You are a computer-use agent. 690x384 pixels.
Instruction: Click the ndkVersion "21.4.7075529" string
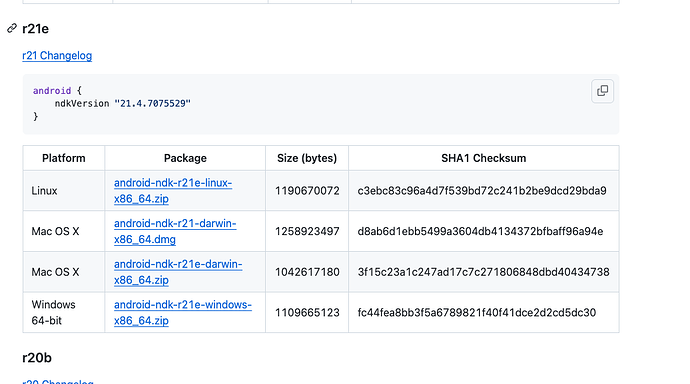(153, 103)
